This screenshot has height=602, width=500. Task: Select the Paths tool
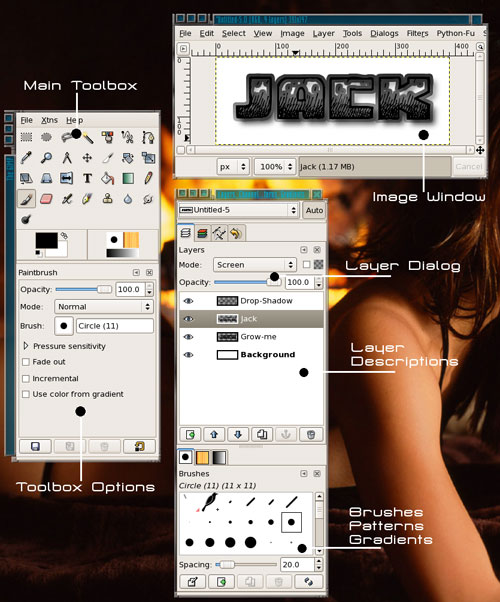click(x=148, y=137)
